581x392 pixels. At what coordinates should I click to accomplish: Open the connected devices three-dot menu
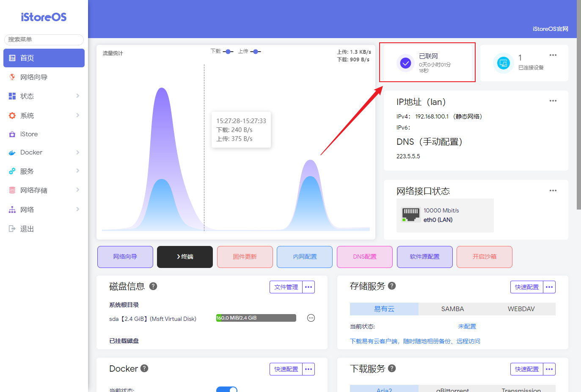click(553, 55)
